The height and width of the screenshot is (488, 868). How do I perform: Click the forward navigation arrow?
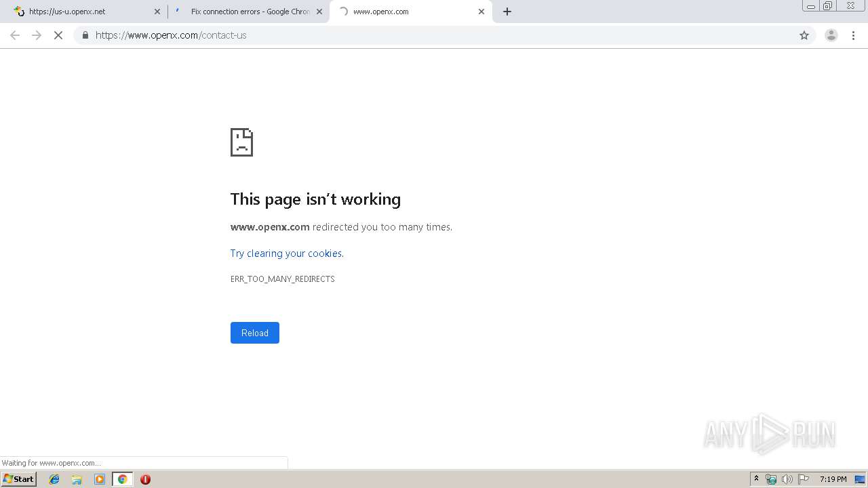click(37, 35)
